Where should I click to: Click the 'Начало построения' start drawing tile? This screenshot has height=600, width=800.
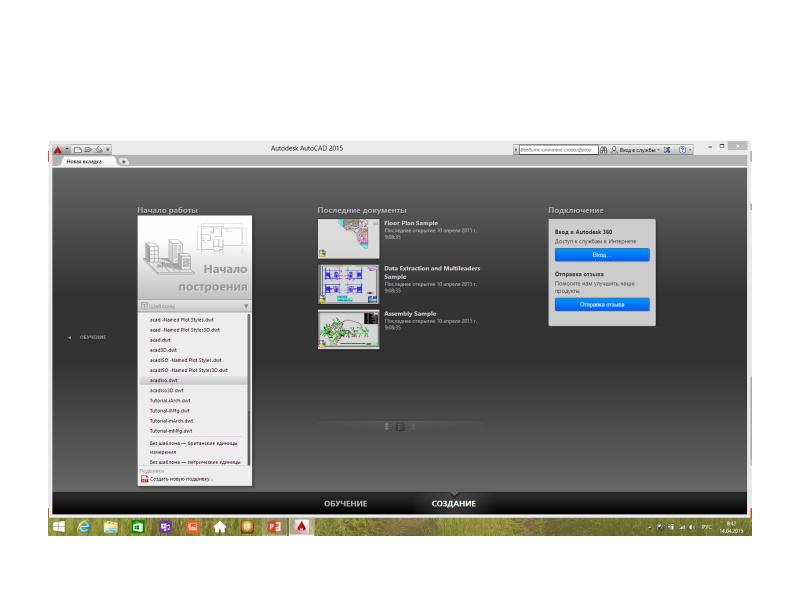(x=195, y=258)
